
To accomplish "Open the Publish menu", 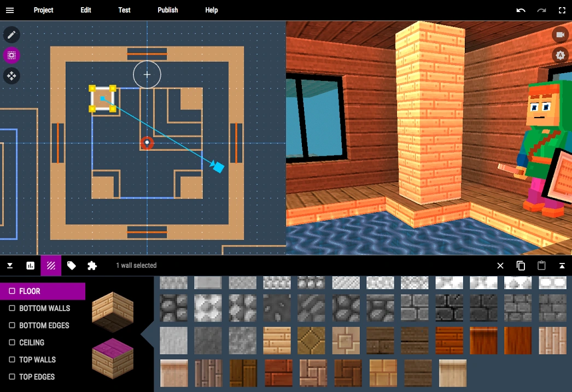I will coord(167,10).
